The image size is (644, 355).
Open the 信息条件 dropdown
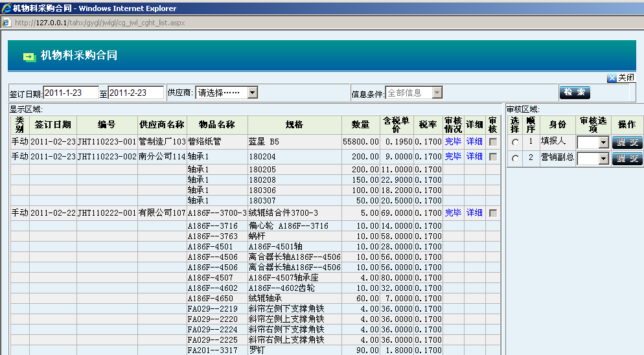coord(437,93)
